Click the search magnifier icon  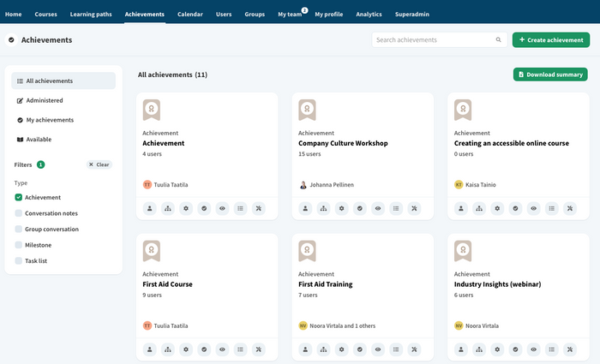click(x=499, y=40)
